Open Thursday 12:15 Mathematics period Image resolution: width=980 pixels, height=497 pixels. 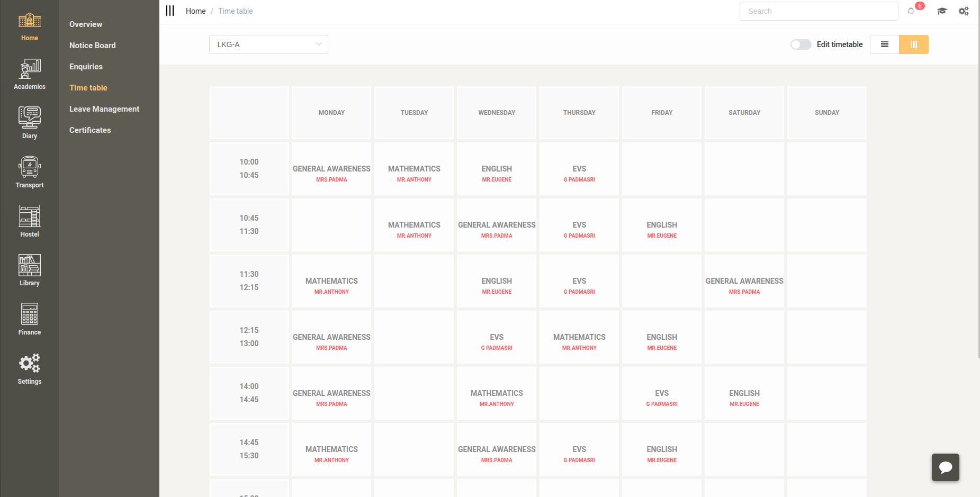pyautogui.click(x=579, y=337)
